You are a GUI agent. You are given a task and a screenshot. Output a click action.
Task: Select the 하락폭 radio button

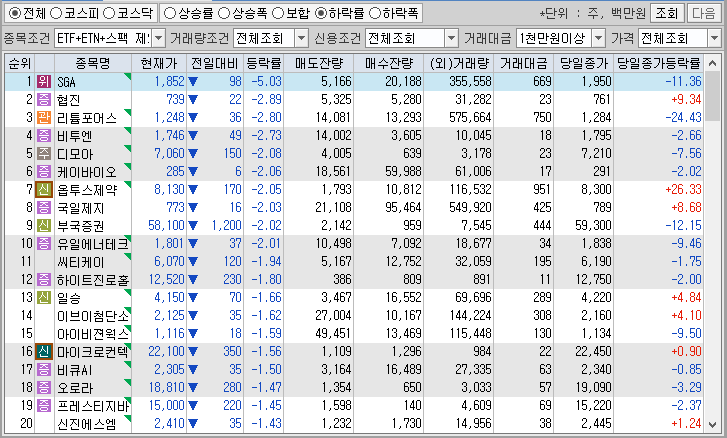click(375, 13)
